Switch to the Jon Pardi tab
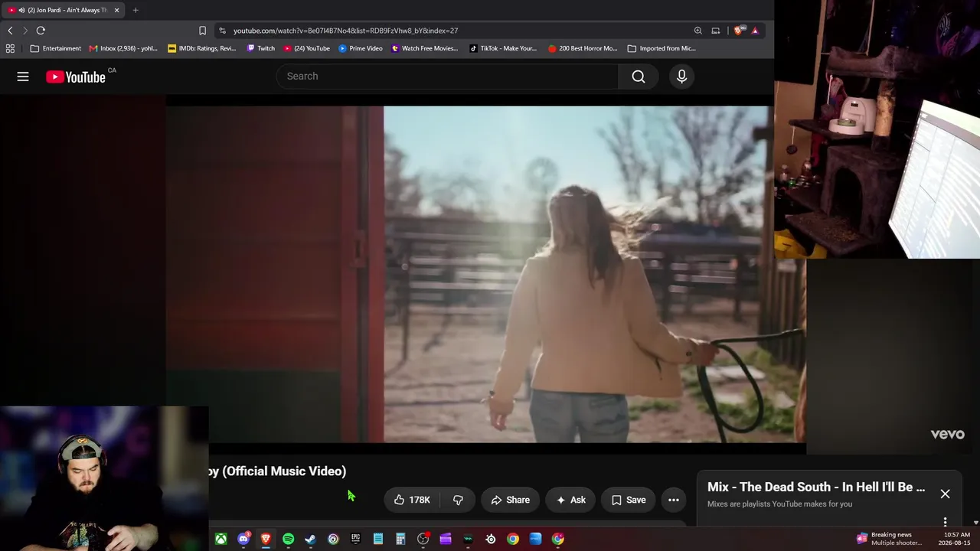This screenshot has width=980, height=551. [x=64, y=10]
